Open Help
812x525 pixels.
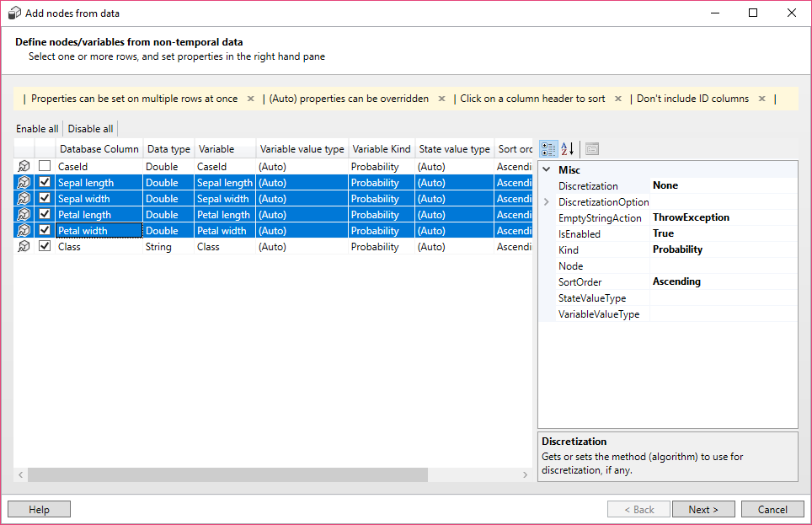39,508
